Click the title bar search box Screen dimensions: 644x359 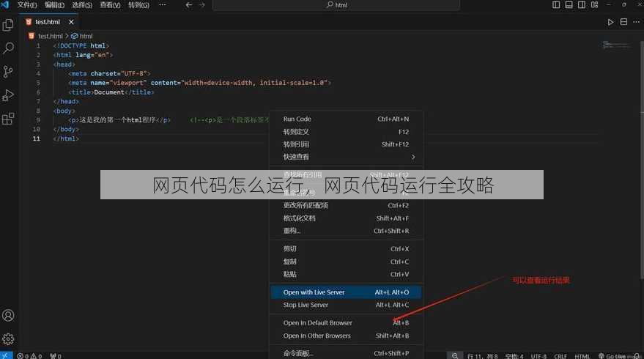pos(336,5)
